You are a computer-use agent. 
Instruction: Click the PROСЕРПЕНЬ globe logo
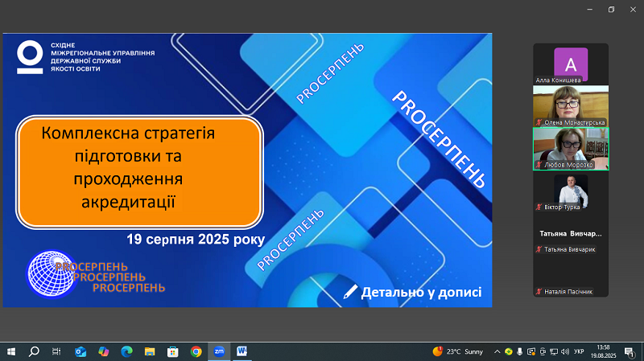pyautogui.click(x=95, y=273)
